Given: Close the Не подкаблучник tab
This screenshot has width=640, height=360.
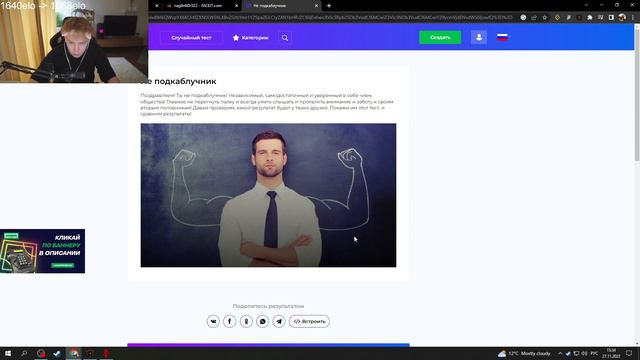Looking at the screenshot, I should click(316, 6).
